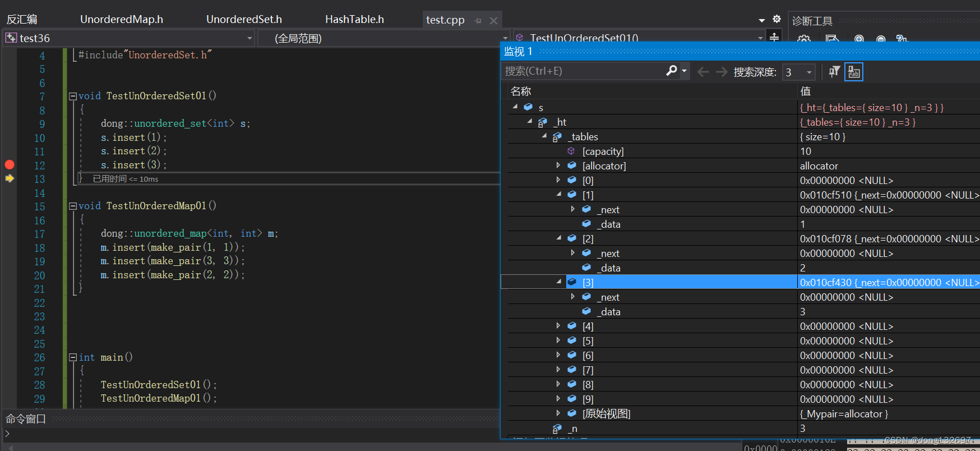
Task: Collapse the [2] bucket entry
Action: pos(558,238)
